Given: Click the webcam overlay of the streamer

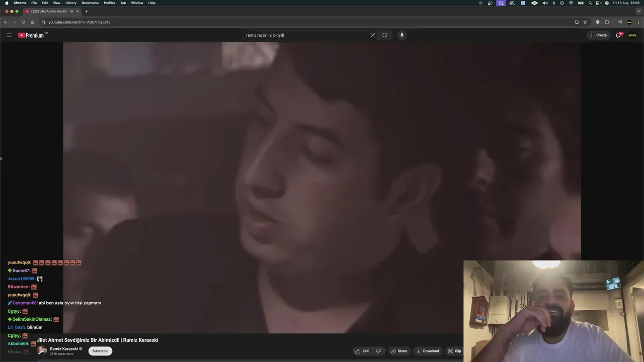Looking at the screenshot, I should point(553,311).
